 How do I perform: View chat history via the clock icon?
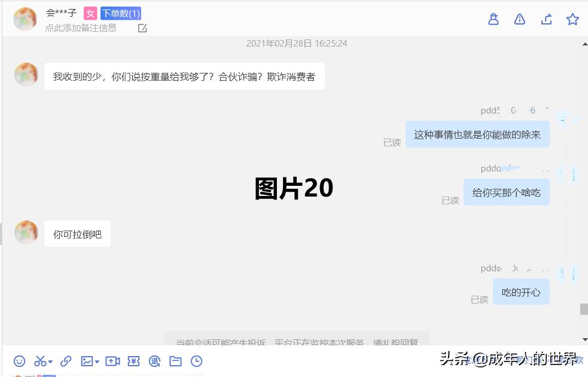point(197,361)
